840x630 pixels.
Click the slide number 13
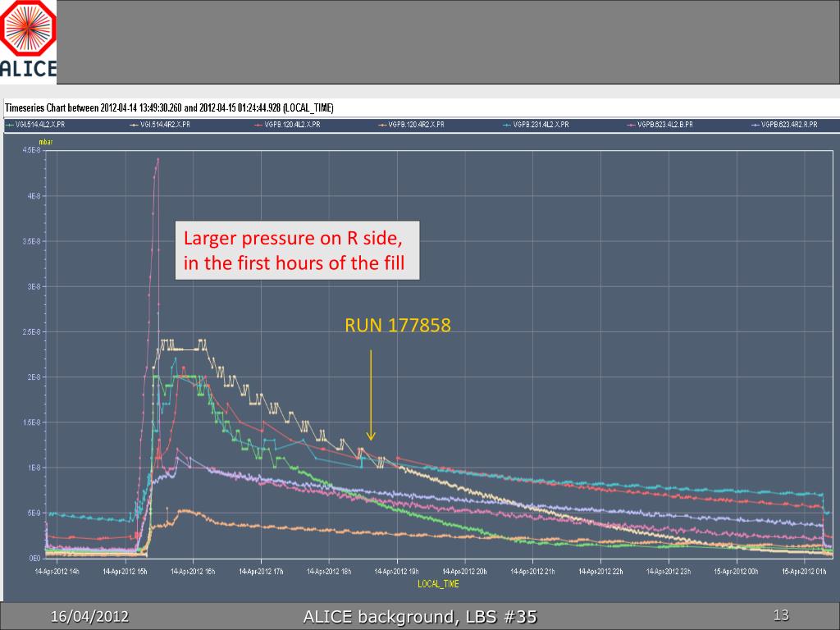[781, 614]
